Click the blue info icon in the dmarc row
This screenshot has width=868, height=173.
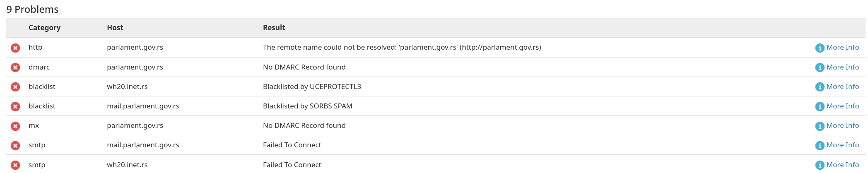820,67
